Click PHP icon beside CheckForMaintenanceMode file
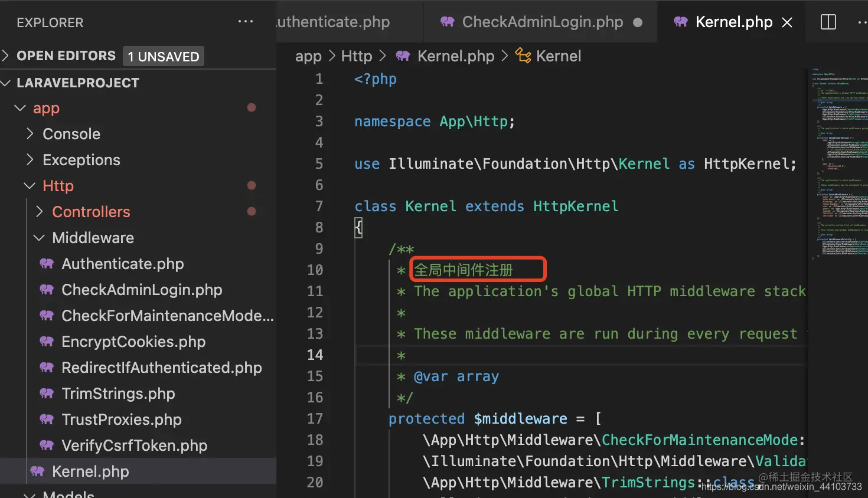 coord(47,315)
